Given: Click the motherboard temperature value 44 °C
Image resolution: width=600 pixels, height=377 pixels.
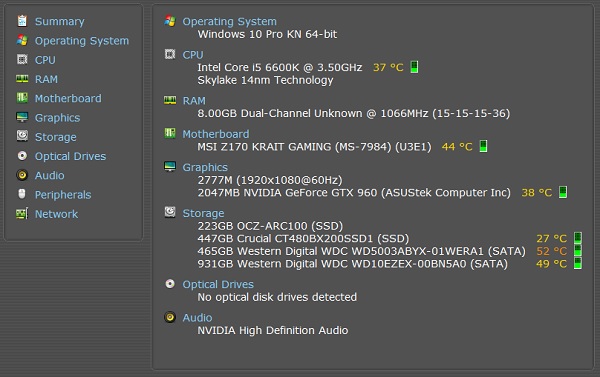Looking at the screenshot, I should (x=457, y=147).
